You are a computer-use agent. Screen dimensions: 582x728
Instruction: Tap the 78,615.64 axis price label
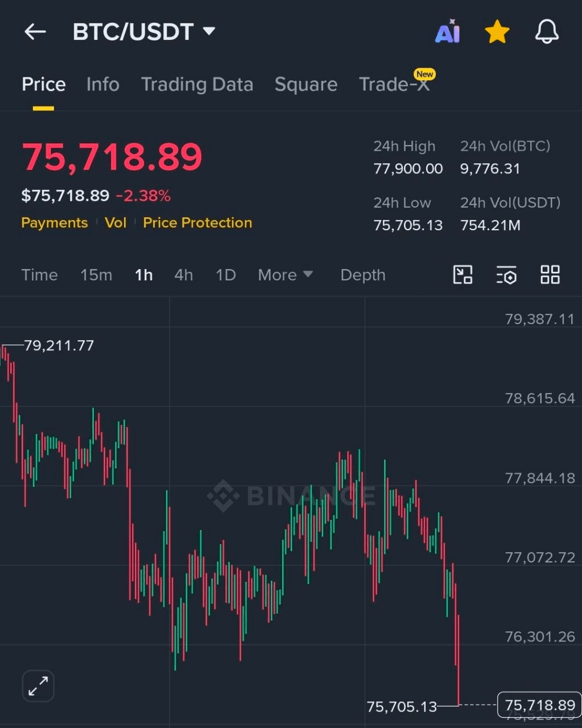click(540, 398)
